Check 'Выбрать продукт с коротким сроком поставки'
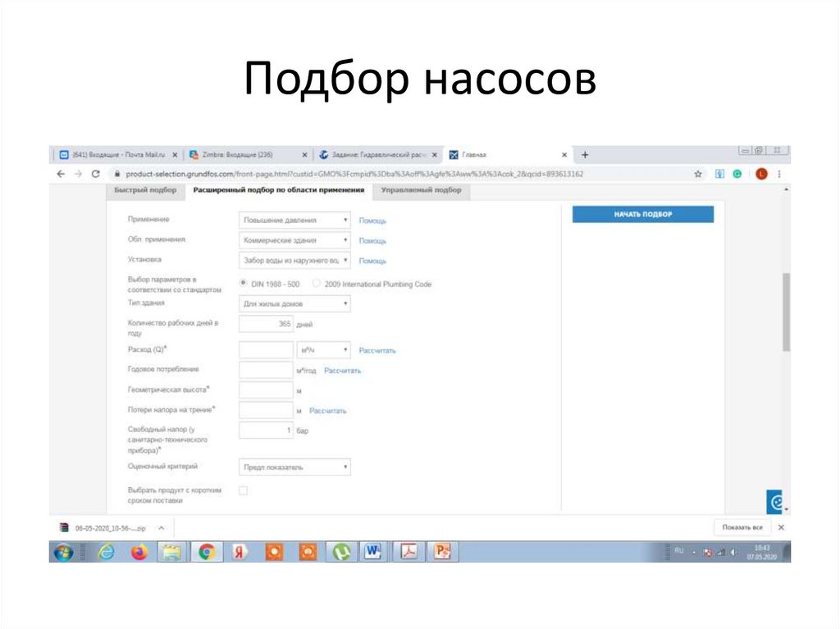 (243, 490)
